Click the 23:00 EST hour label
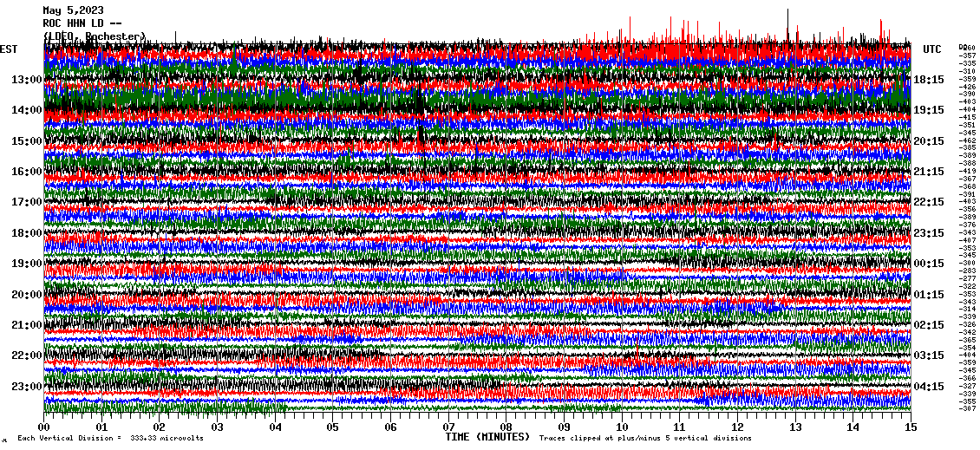This screenshot has width=980, height=450. (x=27, y=386)
